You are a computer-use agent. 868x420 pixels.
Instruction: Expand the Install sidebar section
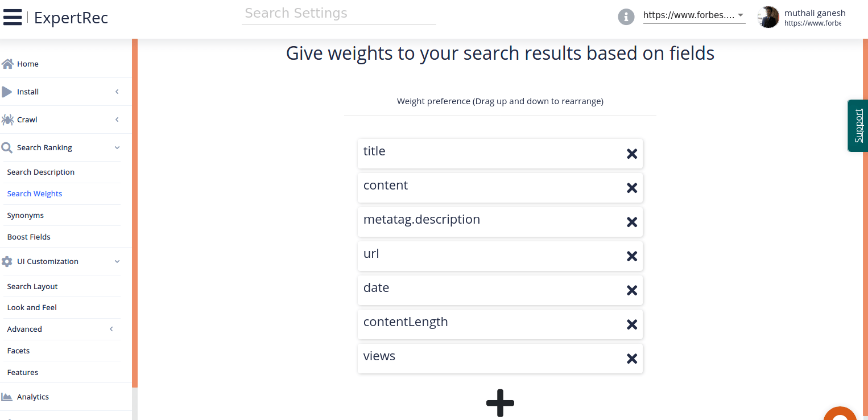(117, 92)
